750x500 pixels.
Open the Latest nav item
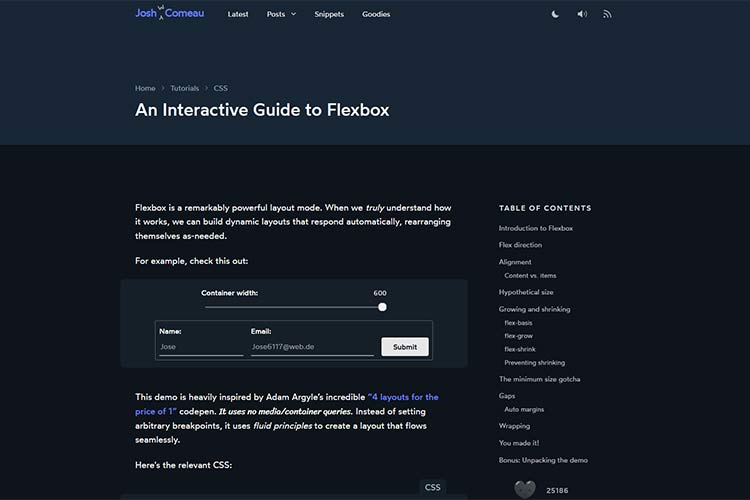[x=238, y=14]
